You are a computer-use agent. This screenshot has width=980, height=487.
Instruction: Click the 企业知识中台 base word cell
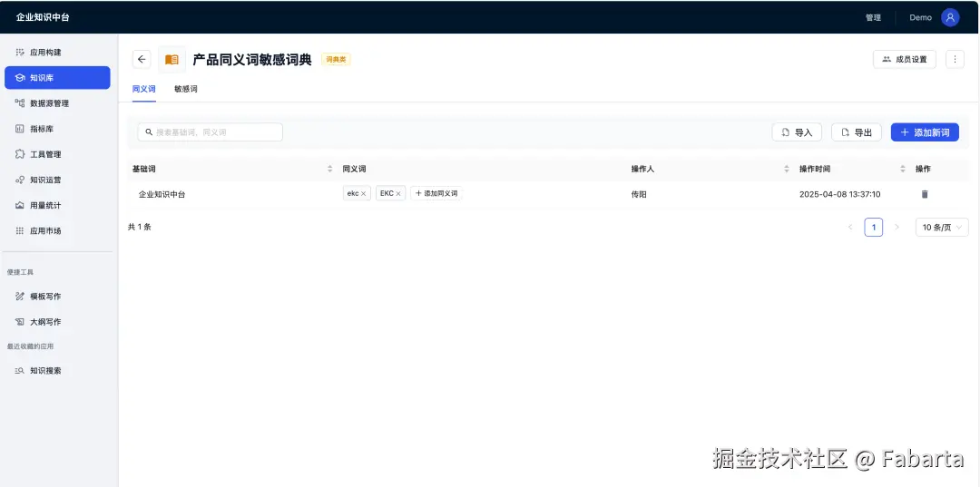click(162, 194)
